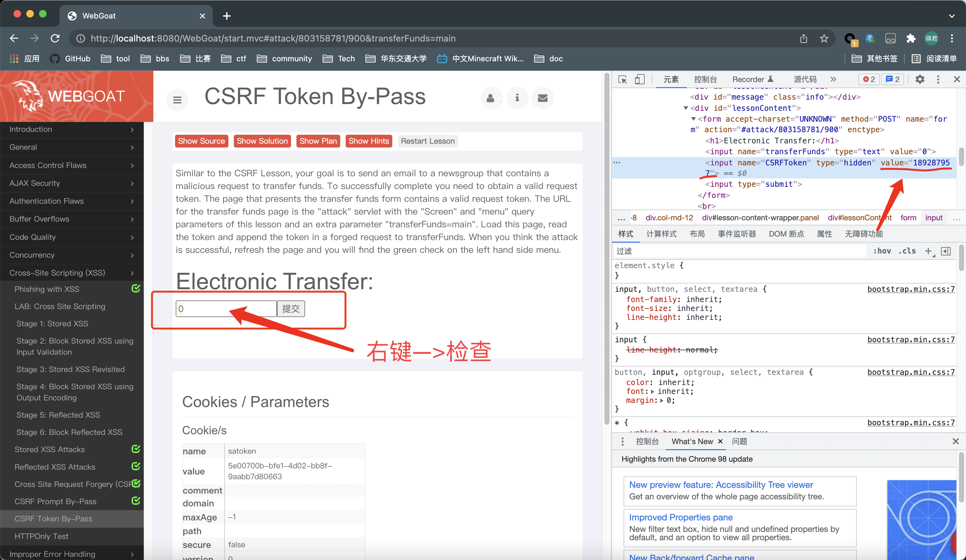Image resolution: width=966 pixels, height=560 pixels.
Task: Toggle the computed styles sidebar icon
Action: point(946,251)
